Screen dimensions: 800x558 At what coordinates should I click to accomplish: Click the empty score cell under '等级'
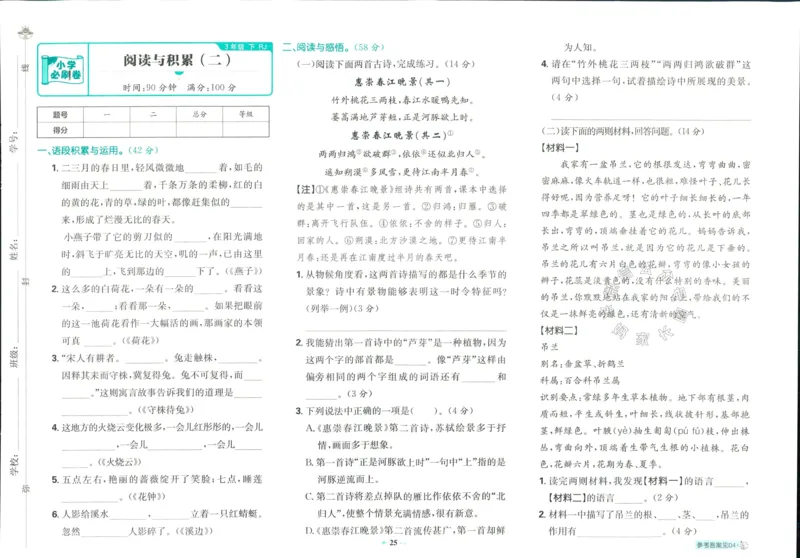(246, 130)
